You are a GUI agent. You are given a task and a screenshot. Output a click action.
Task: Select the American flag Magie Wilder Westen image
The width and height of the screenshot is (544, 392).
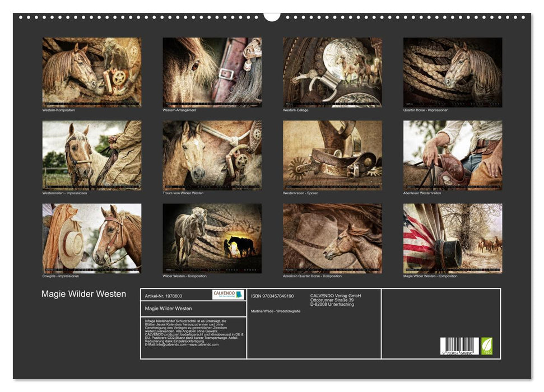[453, 238]
